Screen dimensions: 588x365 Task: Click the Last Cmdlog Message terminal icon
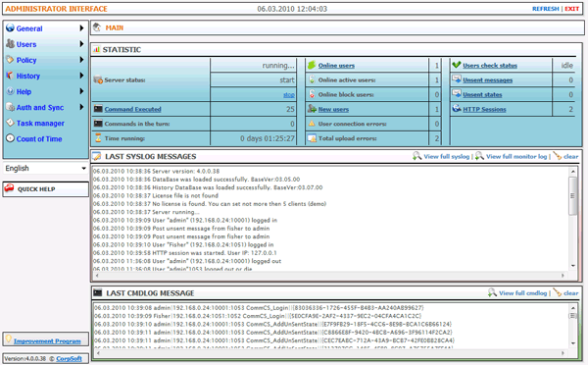97,292
